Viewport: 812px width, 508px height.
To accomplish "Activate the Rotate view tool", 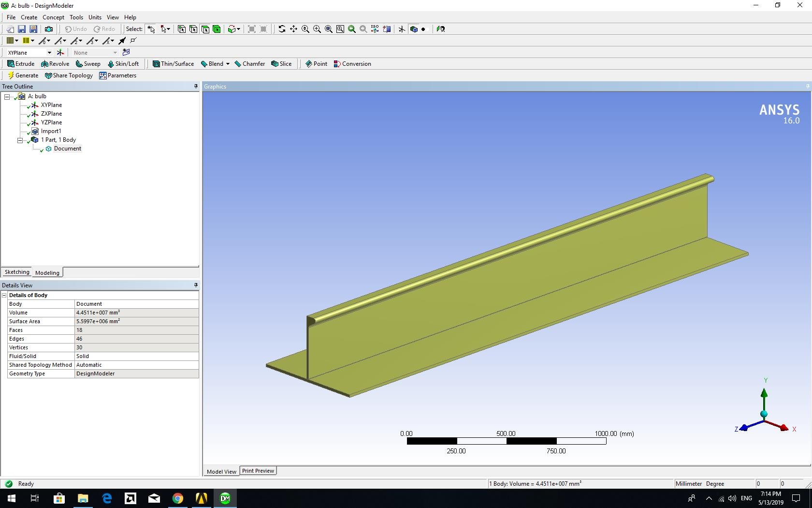I will (282, 29).
